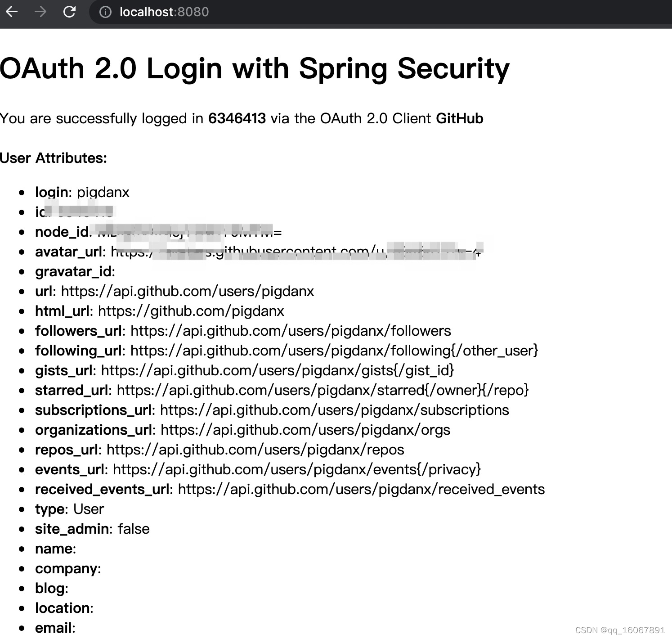Click the bold user ID 6346413
Image resolution: width=672 pixels, height=639 pixels.
(237, 118)
